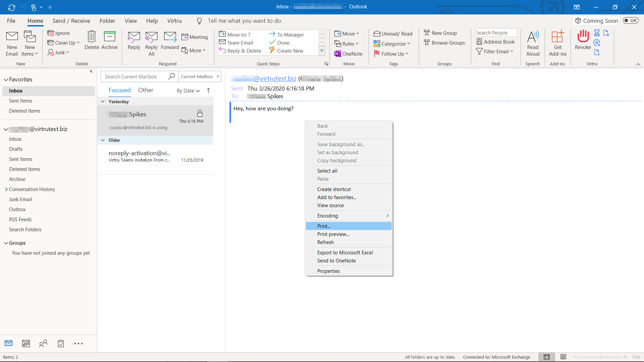644x362 pixels.
Task: Open the File tab
Action: click(11, 21)
